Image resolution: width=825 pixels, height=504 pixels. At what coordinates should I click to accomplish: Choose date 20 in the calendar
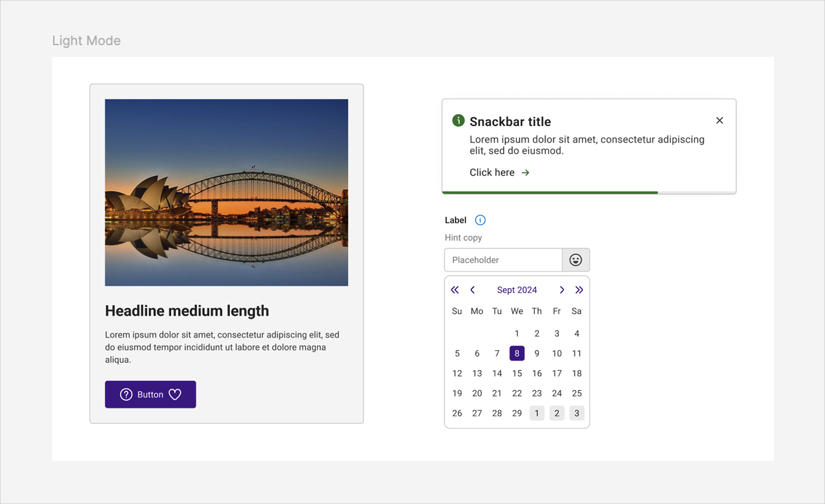click(477, 393)
